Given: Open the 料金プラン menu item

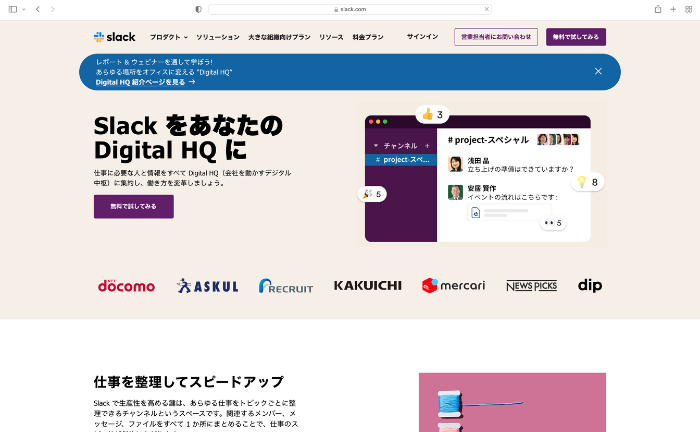Looking at the screenshot, I should [367, 37].
